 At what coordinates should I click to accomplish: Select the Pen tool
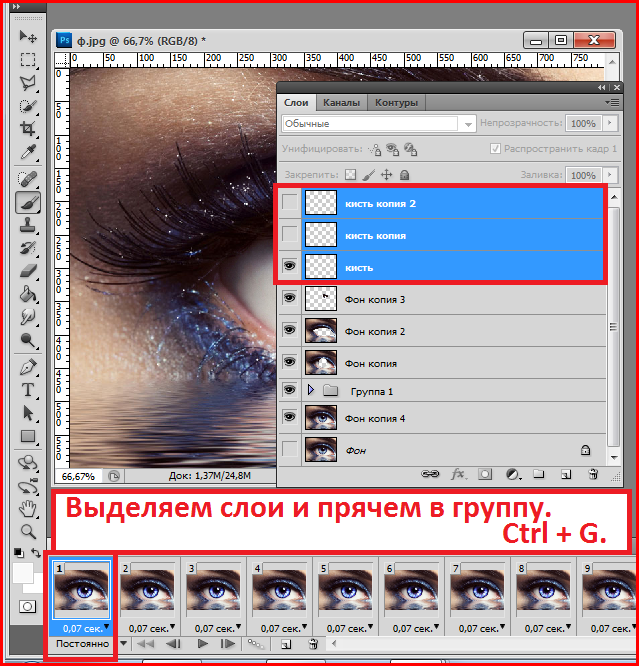point(28,367)
